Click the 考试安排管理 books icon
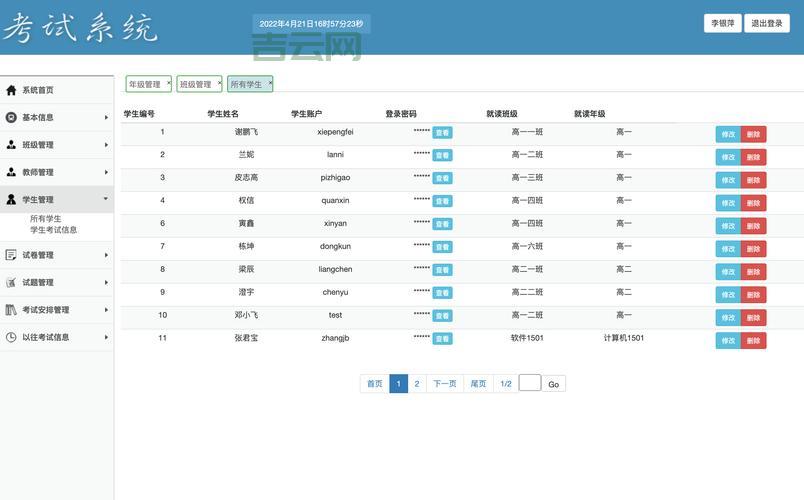Image resolution: width=804 pixels, height=500 pixels. [x=11, y=310]
